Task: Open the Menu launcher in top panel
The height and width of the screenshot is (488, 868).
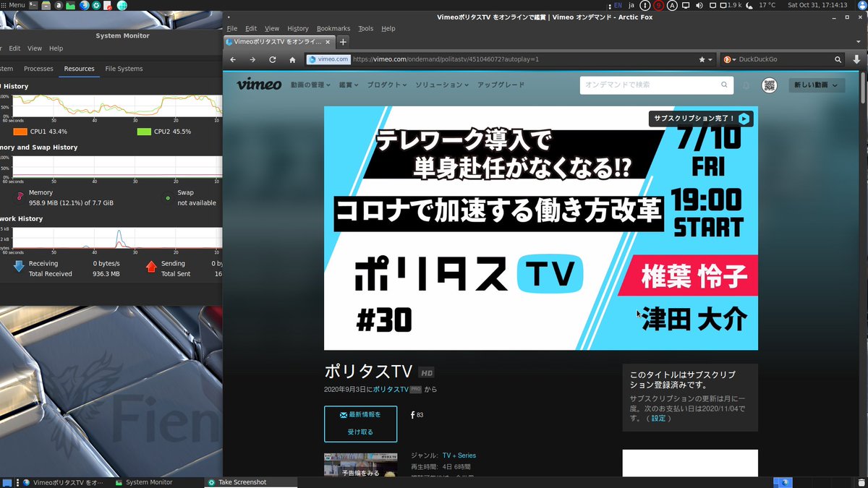Action: 13,5
